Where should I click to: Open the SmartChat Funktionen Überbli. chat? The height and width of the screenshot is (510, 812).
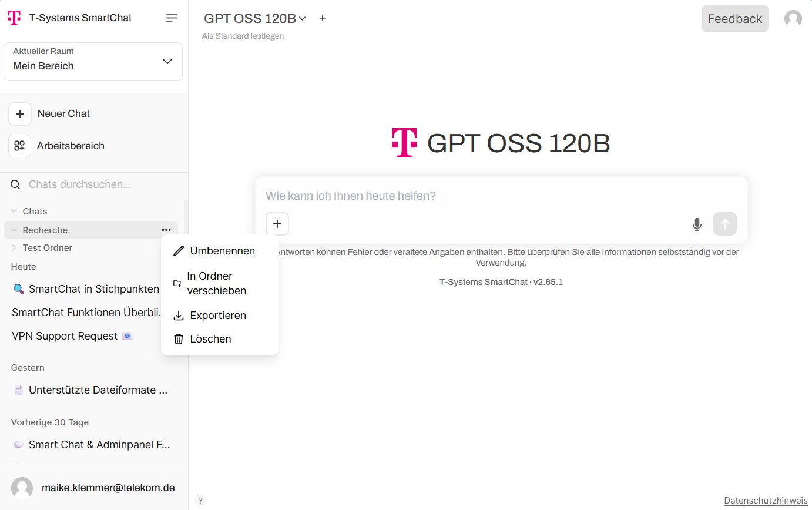click(x=86, y=313)
